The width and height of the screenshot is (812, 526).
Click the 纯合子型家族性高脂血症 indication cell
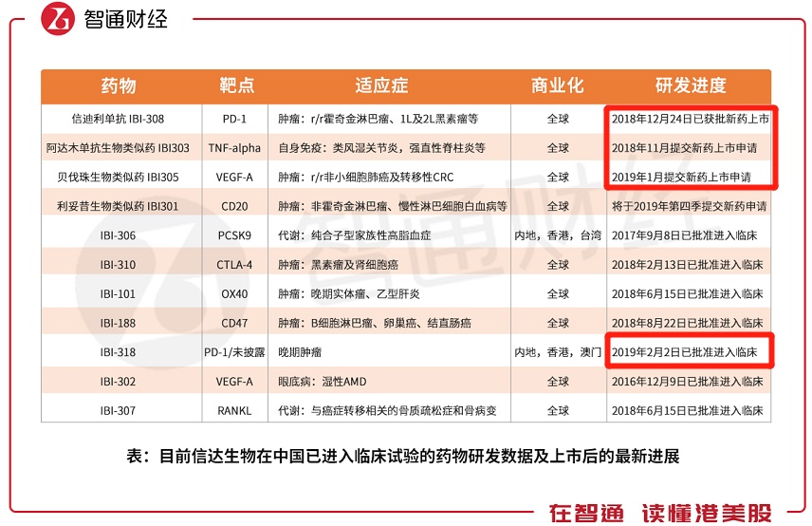coord(355,235)
